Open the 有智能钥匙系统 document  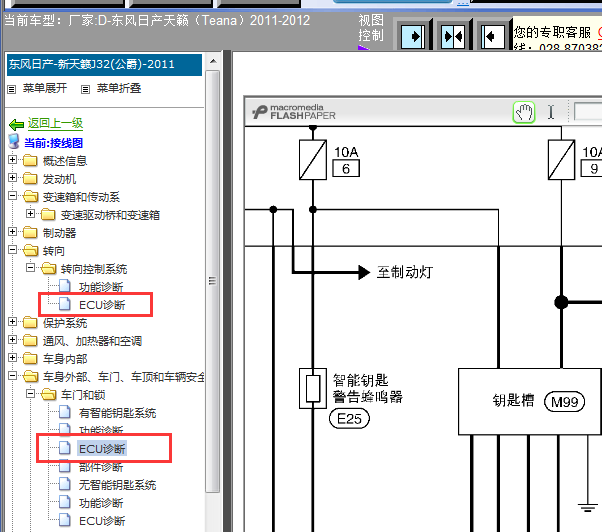click(117, 413)
